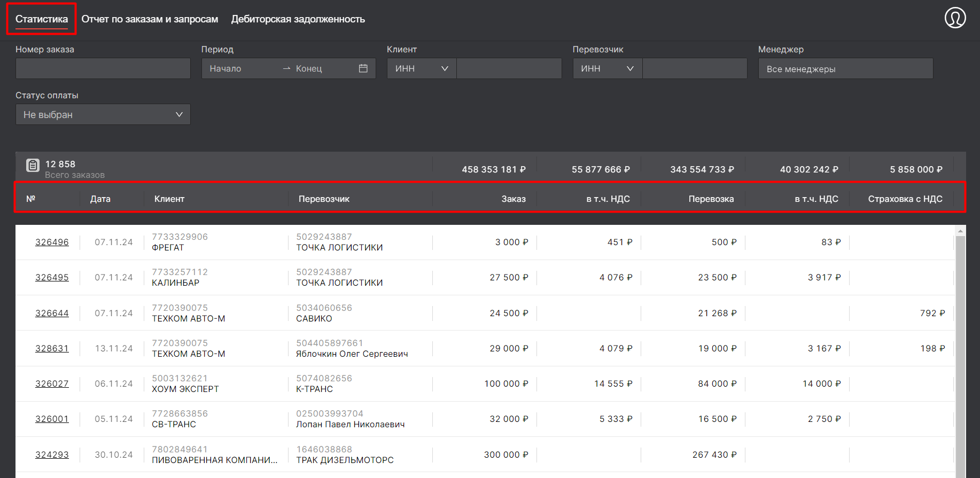The image size is (980, 478).
Task: Expand the Перевозчик ИНН dropdown
Action: pos(608,68)
